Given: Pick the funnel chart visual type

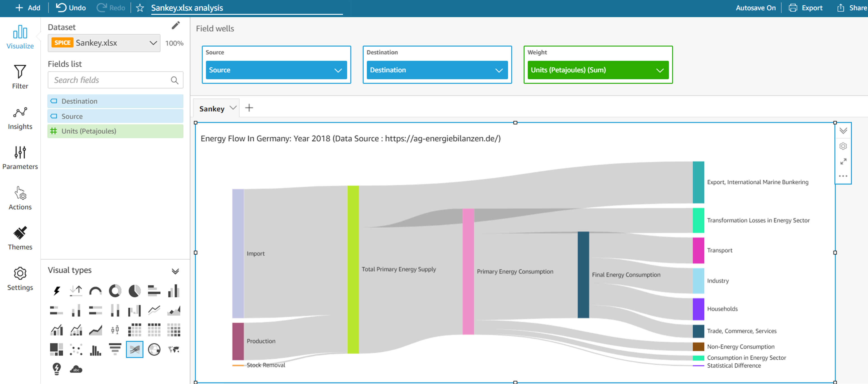Looking at the screenshot, I should (x=115, y=349).
